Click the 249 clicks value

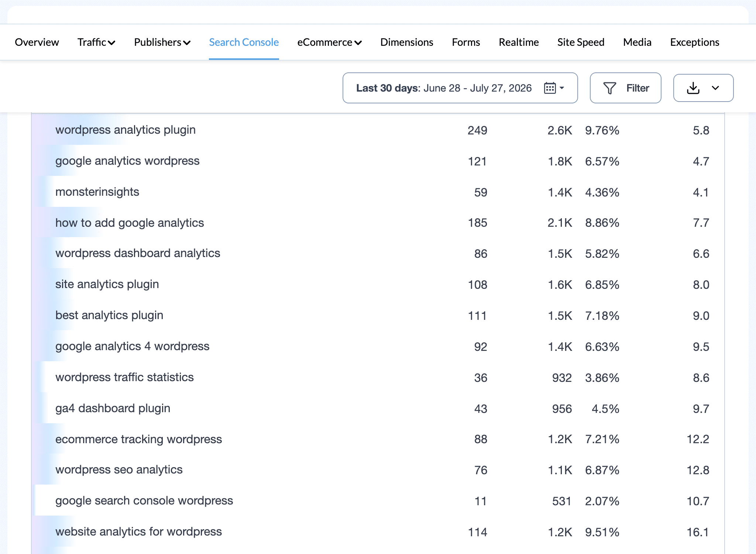coord(477,130)
